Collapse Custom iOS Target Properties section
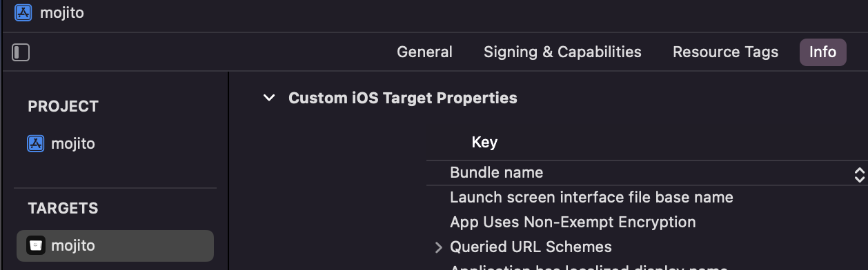Viewport: 868px width, 270px height. [x=268, y=98]
